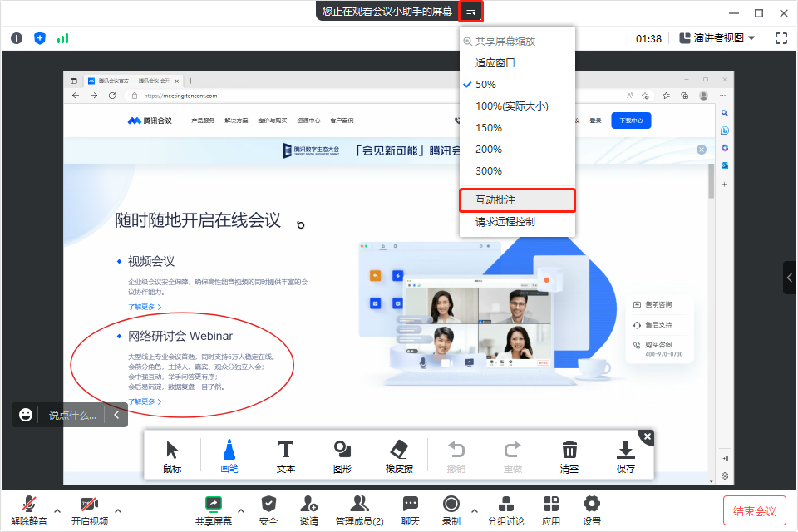Viewport: 798px width, 532px height.
Task: Expand microphone options arrow
Action: [x=57, y=510]
